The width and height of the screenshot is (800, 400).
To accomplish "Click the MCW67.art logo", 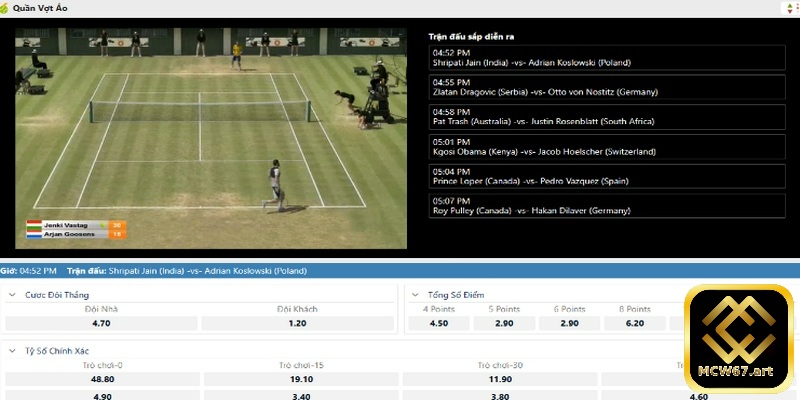I will [x=738, y=329].
